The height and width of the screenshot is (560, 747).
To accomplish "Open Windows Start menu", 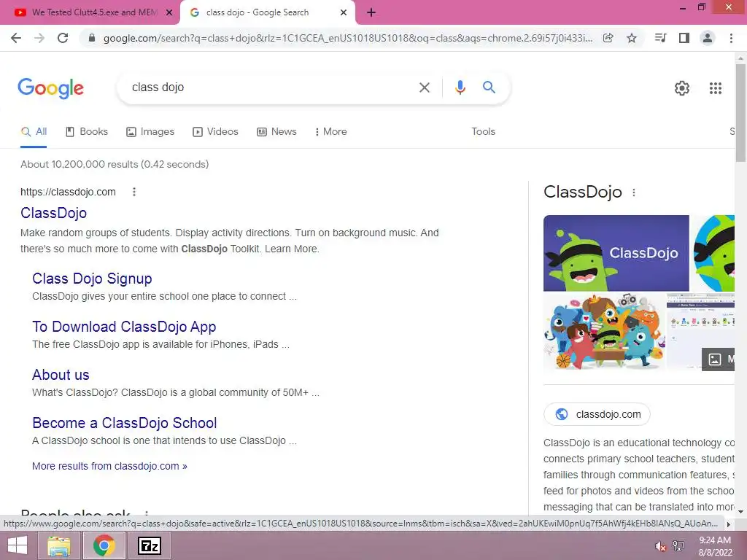I will pyautogui.click(x=18, y=545).
